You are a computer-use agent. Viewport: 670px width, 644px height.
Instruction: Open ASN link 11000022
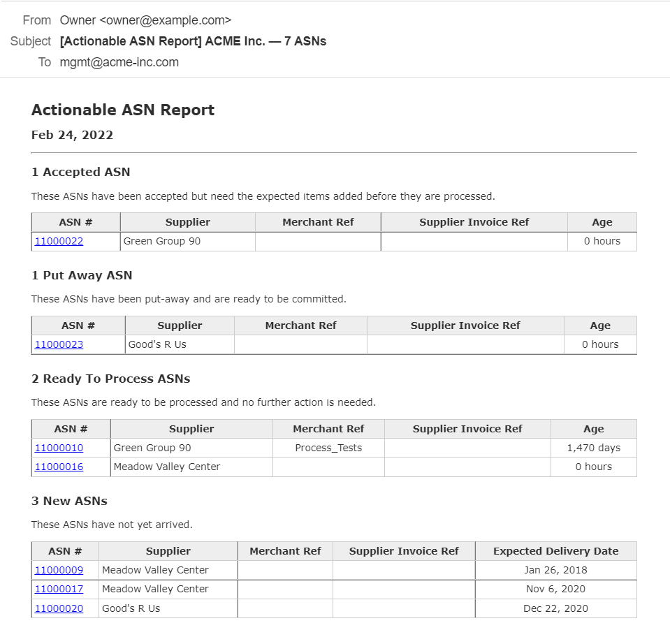click(x=59, y=241)
